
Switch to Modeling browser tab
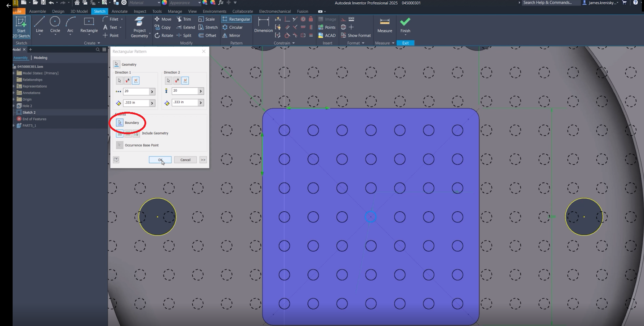click(x=40, y=58)
